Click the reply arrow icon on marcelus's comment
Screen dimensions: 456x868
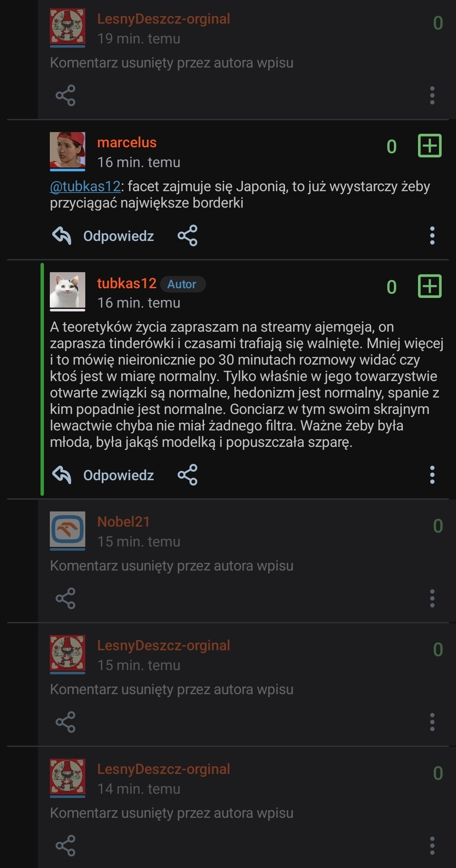(x=62, y=235)
